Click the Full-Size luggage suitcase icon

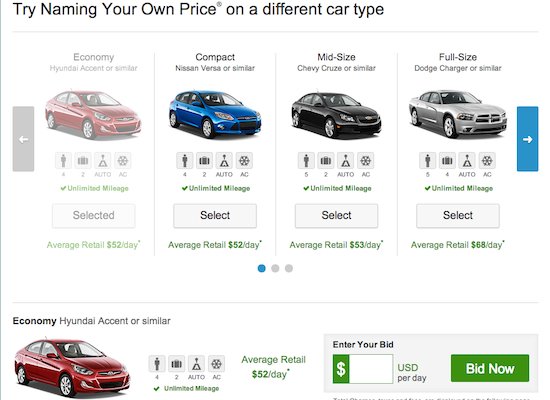point(447,161)
